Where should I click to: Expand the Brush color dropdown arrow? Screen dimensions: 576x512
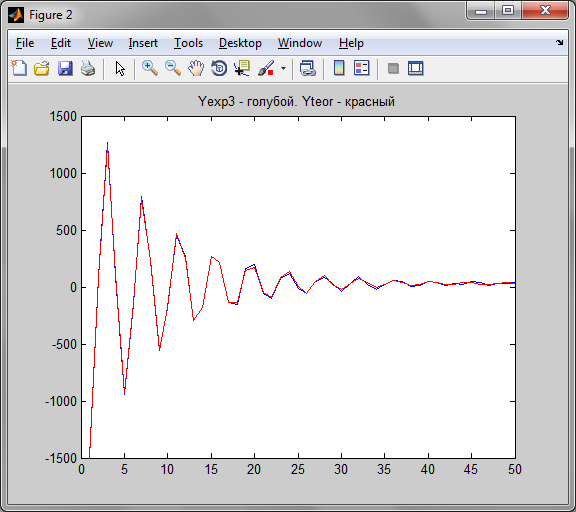283,68
